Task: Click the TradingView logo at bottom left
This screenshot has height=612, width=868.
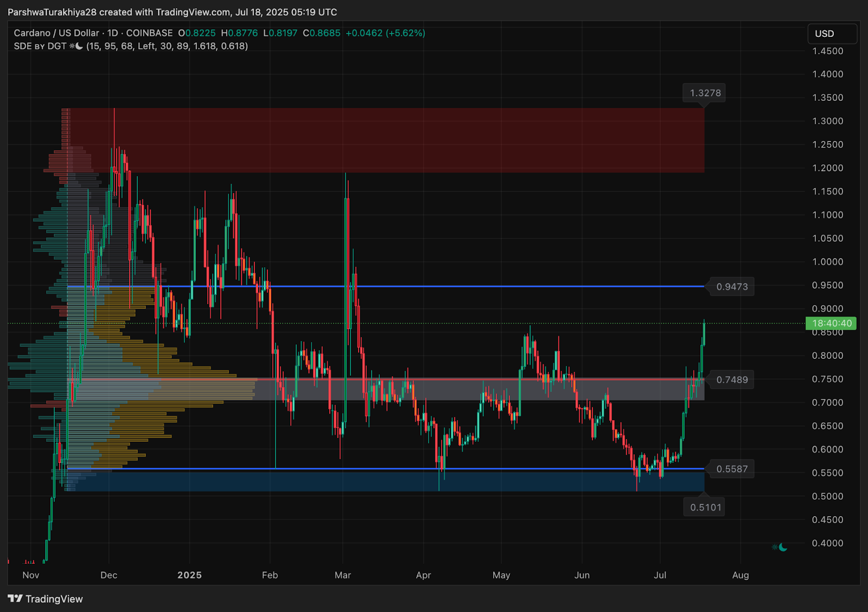Action: click(x=46, y=599)
